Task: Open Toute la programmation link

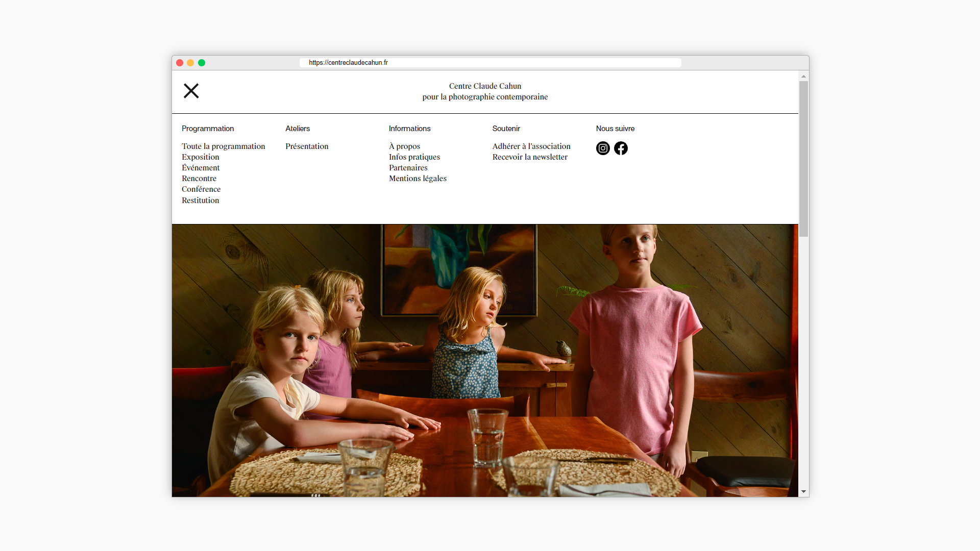Action: pos(223,146)
